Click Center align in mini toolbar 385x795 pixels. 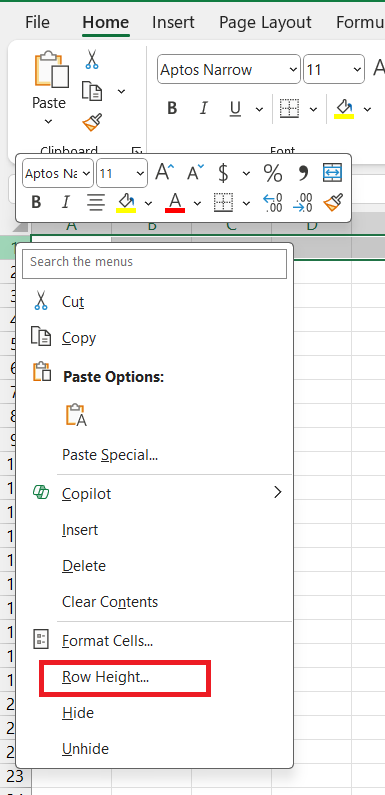point(95,202)
